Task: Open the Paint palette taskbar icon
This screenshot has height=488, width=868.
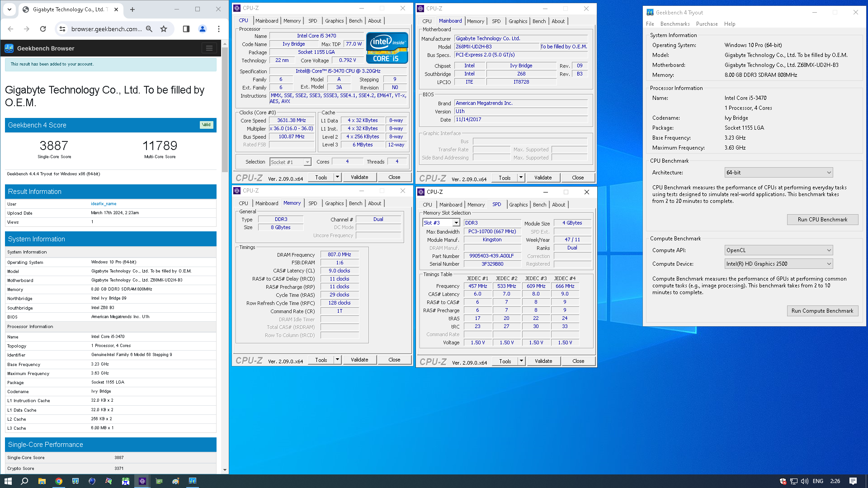Action: click(176, 481)
